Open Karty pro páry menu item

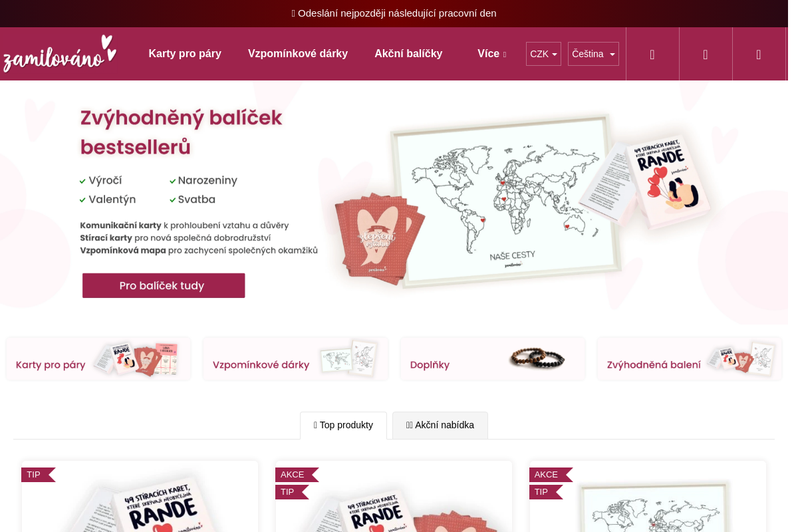coord(185,54)
